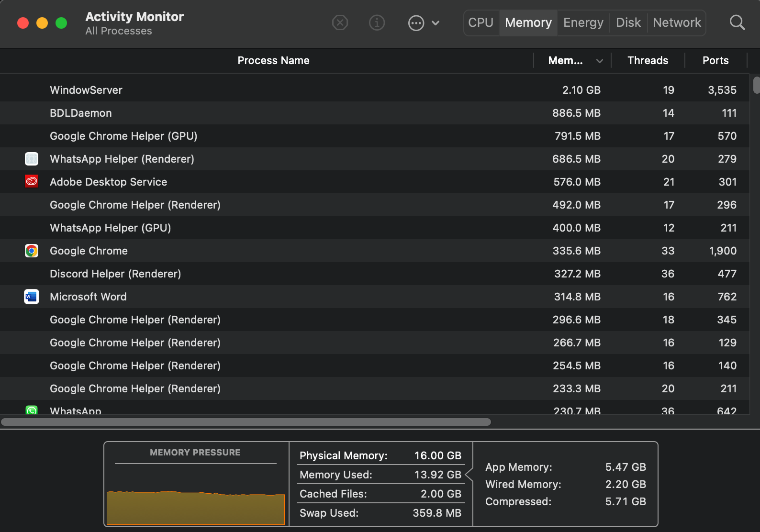Select WhatsApp Helper (Renderer) process name
Image resolution: width=760 pixels, height=532 pixels.
[122, 159]
